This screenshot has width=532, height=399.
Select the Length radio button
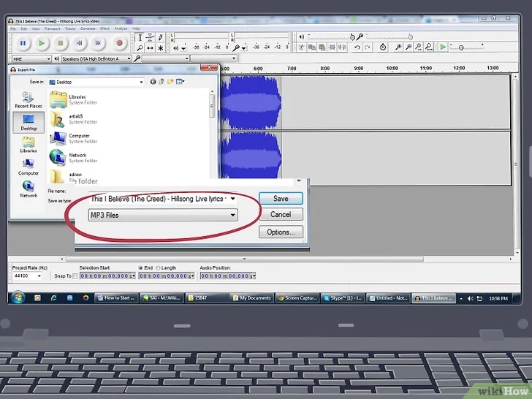tap(158, 268)
